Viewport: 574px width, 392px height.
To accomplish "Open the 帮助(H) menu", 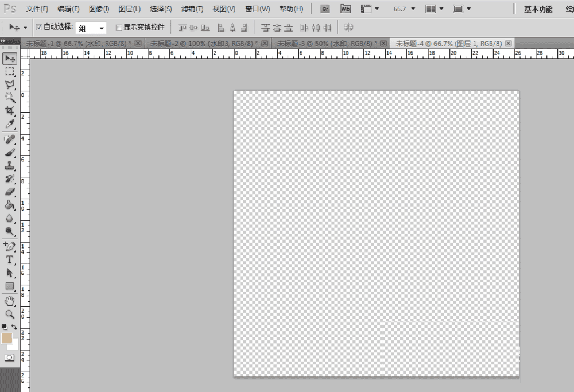I will coord(292,9).
